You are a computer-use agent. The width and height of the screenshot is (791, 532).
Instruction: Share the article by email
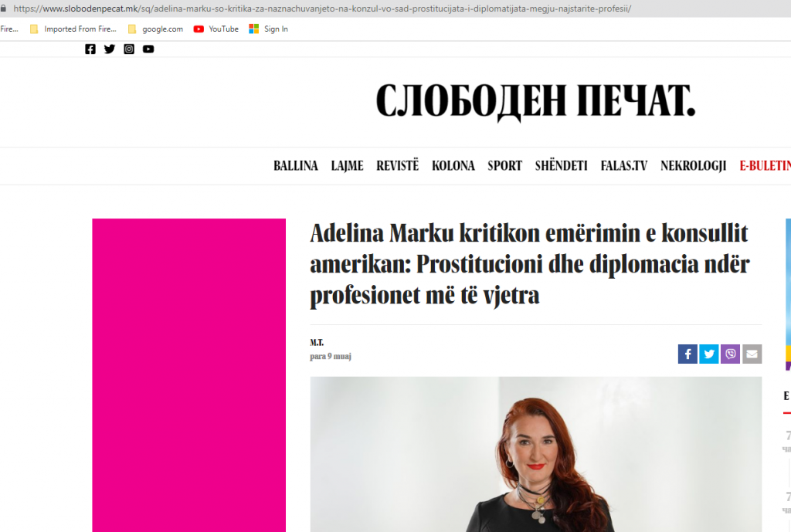pos(752,354)
